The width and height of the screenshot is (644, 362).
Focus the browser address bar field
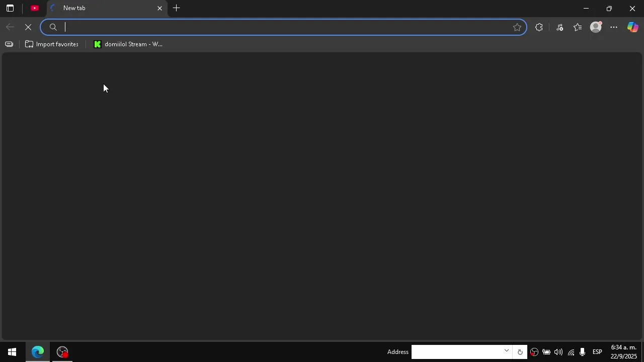point(283,27)
